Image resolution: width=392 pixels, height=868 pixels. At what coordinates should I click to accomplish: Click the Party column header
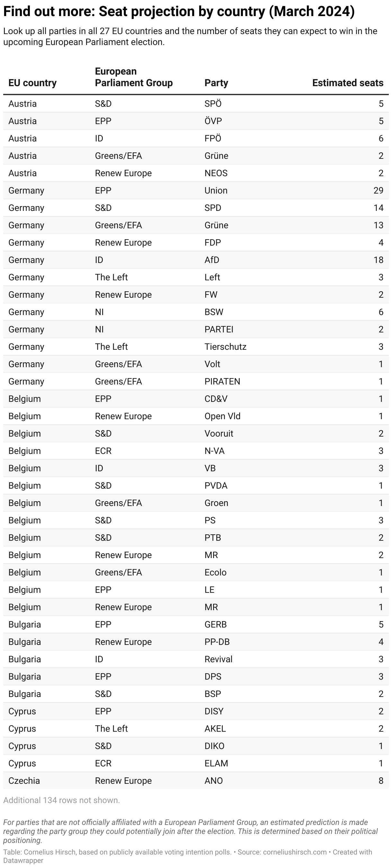coord(216,83)
